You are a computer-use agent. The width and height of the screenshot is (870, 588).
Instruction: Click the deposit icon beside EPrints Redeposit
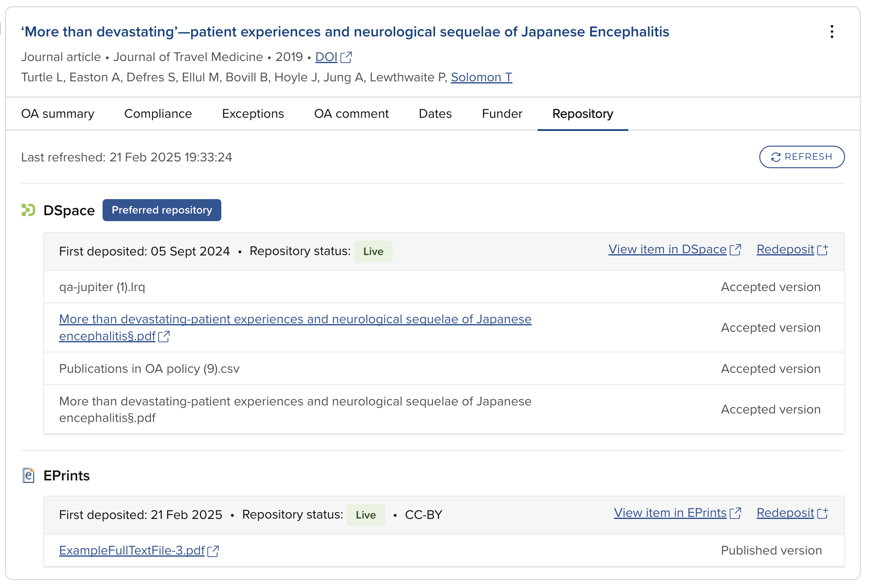pyautogui.click(x=823, y=513)
